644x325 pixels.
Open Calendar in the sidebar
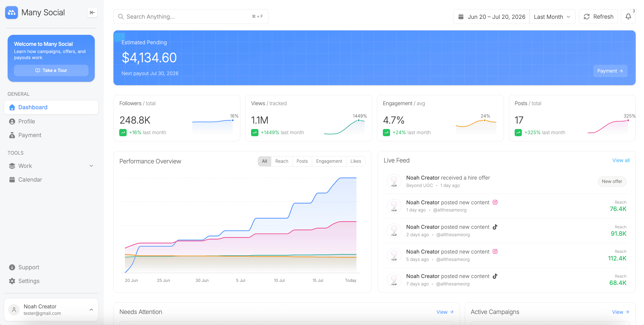pos(51,180)
